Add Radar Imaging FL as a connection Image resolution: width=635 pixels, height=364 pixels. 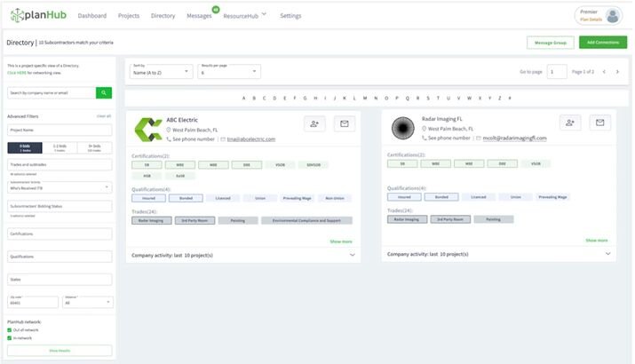(x=570, y=123)
